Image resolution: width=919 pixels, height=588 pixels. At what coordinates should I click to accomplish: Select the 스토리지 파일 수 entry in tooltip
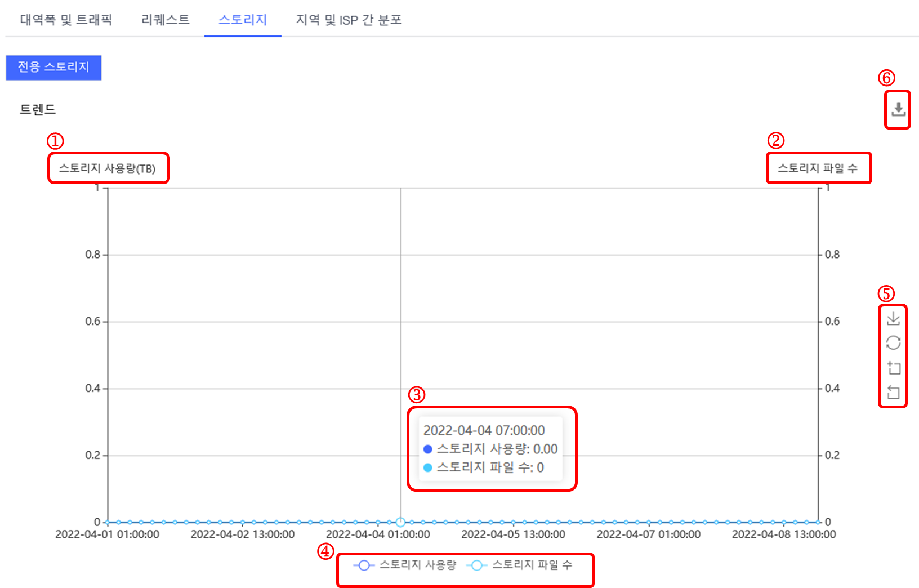tap(485, 467)
